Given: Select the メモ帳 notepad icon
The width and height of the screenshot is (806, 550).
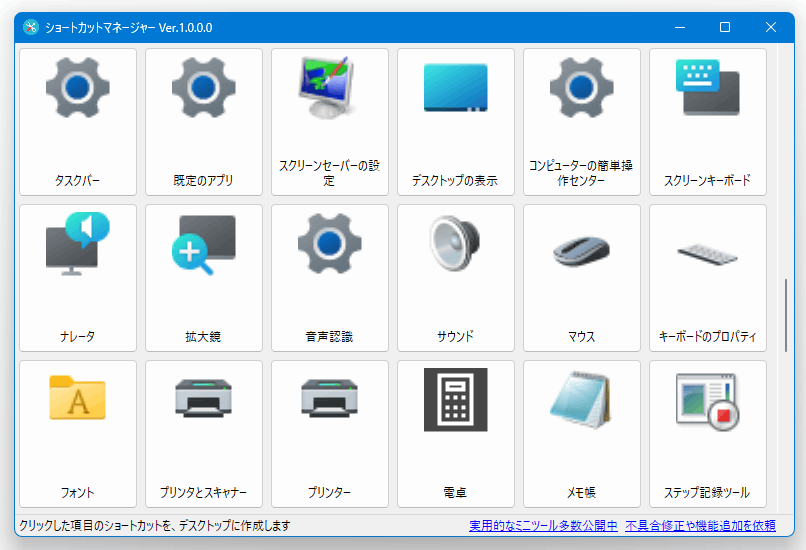Looking at the screenshot, I should tap(582, 400).
